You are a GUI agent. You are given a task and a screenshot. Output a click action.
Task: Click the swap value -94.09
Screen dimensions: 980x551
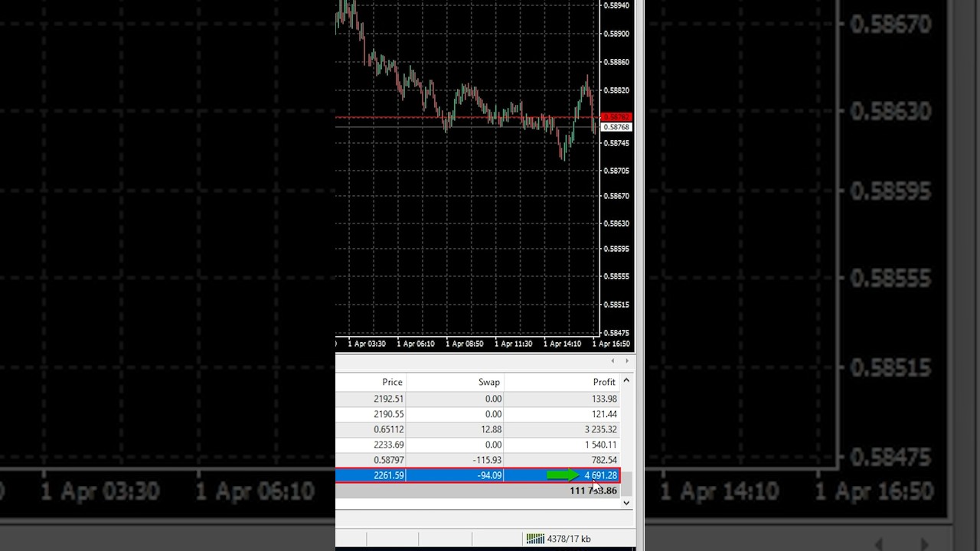[489, 475]
